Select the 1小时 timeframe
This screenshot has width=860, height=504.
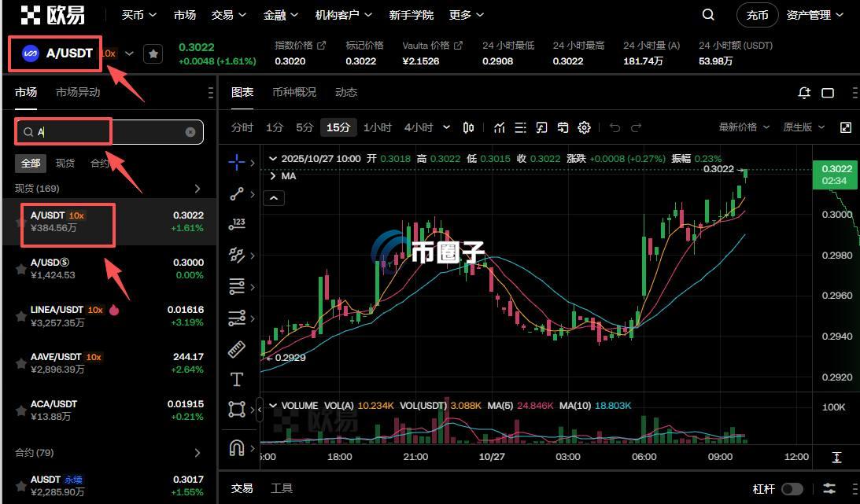[378, 127]
